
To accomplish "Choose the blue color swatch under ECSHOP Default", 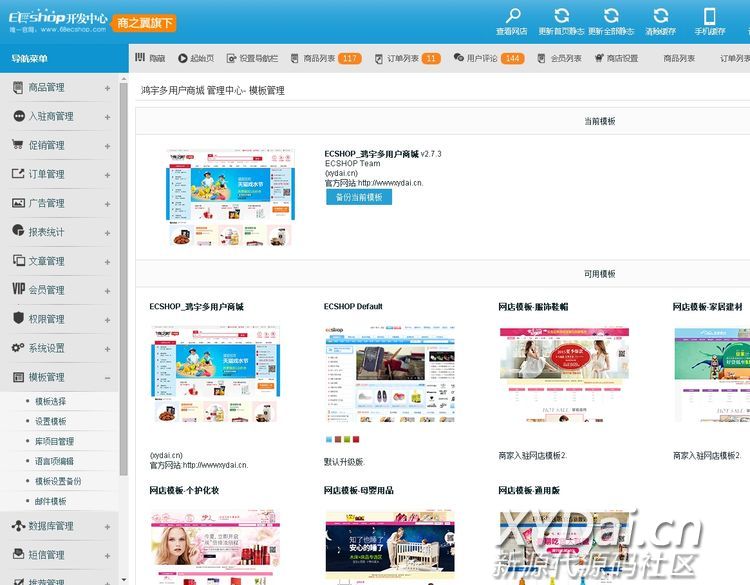I will point(329,439).
